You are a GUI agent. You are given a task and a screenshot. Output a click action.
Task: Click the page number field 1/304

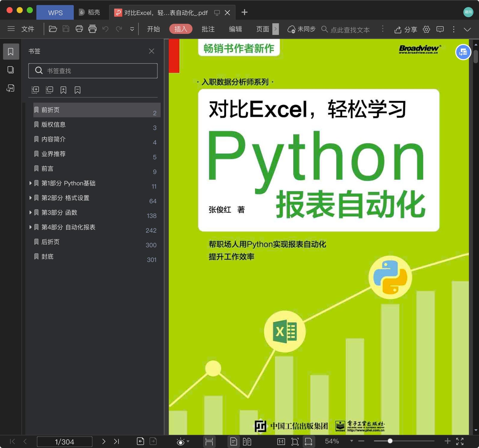(x=64, y=442)
